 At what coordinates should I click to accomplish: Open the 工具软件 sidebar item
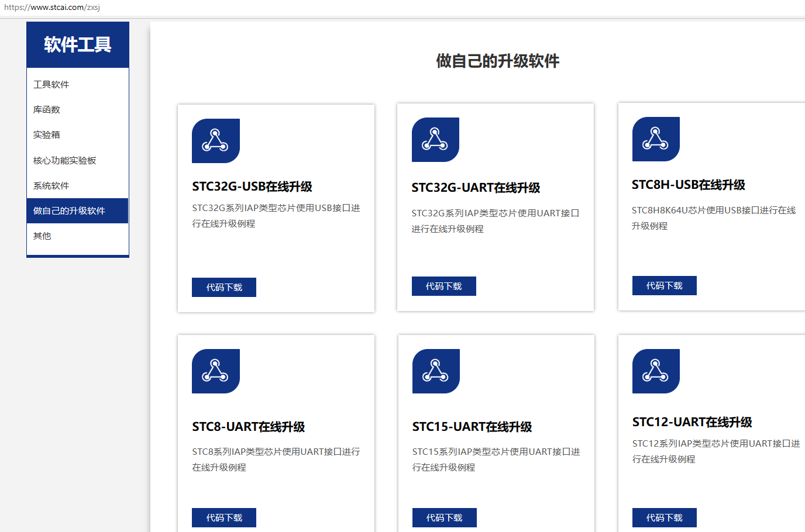coord(77,84)
